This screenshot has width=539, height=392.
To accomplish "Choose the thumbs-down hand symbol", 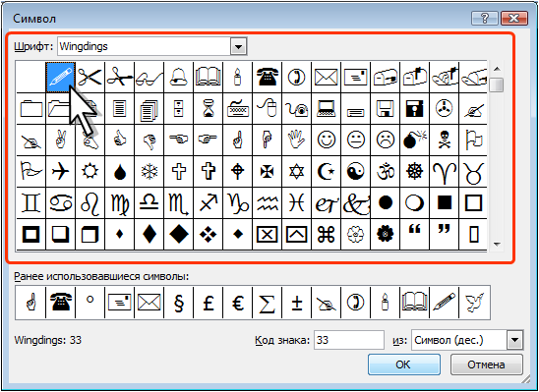I will click(x=150, y=140).
